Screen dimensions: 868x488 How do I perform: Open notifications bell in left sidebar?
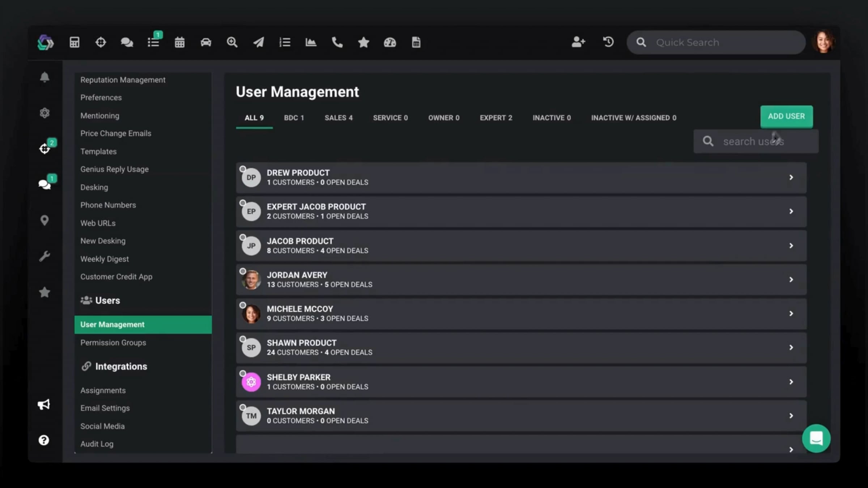(44, 77)
